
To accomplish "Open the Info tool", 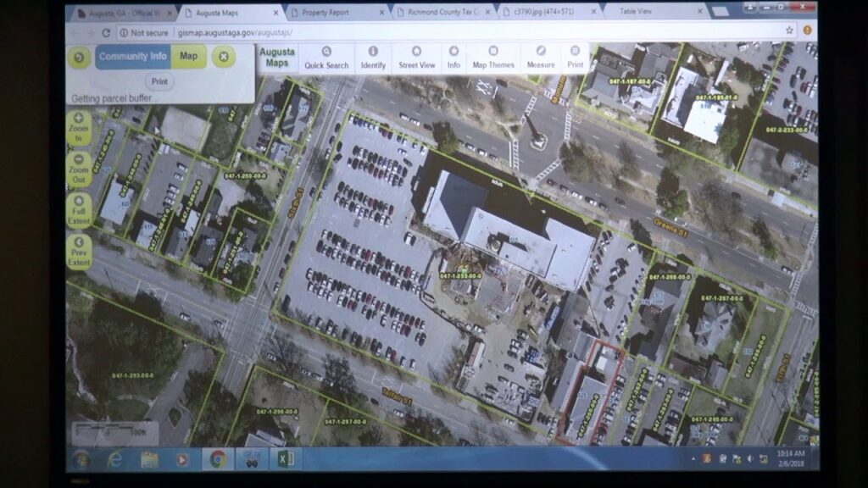I will coord(453,58).
